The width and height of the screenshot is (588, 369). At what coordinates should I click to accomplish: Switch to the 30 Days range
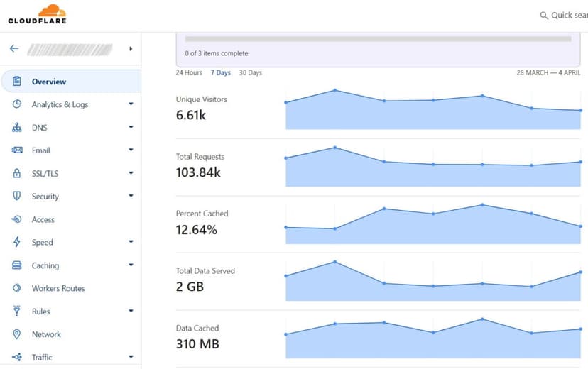point(250,73)
